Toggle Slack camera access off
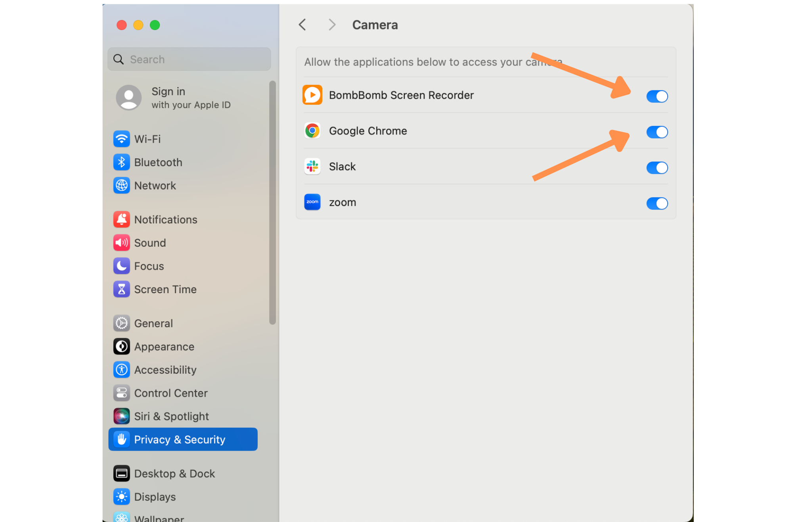This screenshot has height=522, width=812. (657, 168)
